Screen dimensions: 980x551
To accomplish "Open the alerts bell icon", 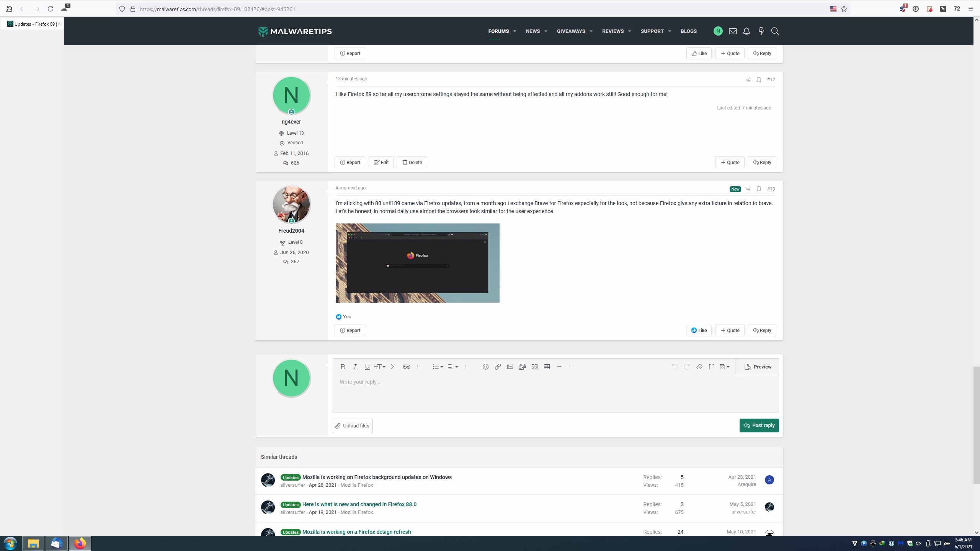I will pos(746,31).
